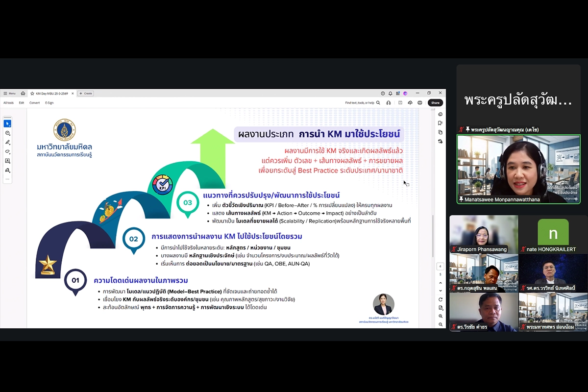Pick the freehand draw loop tool
This screenshot has width=588, height=392.
tap(7, 151)
